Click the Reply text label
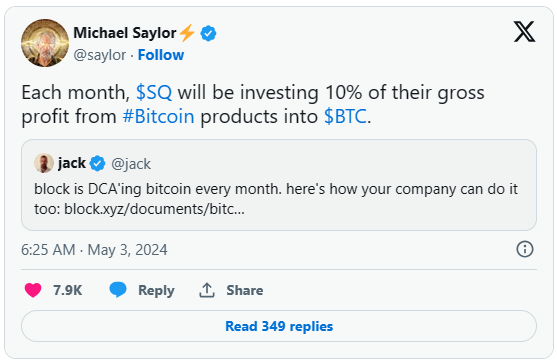 tap(156, 290)
